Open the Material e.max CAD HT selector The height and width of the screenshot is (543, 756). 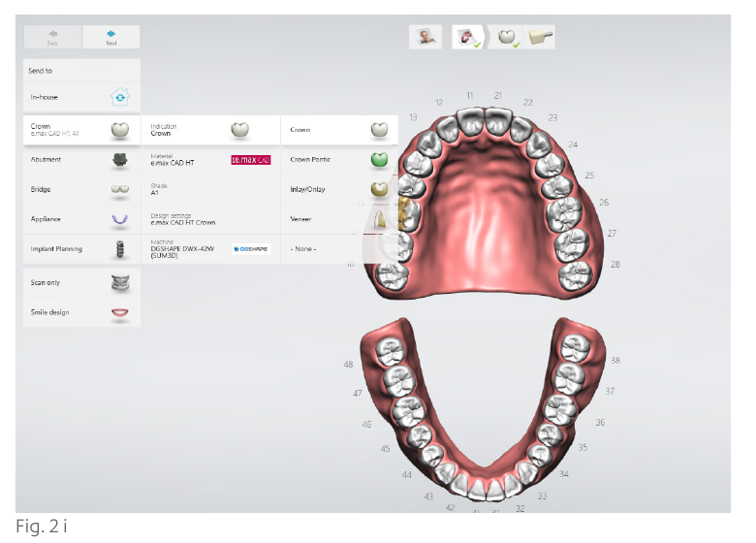point(210,160)
